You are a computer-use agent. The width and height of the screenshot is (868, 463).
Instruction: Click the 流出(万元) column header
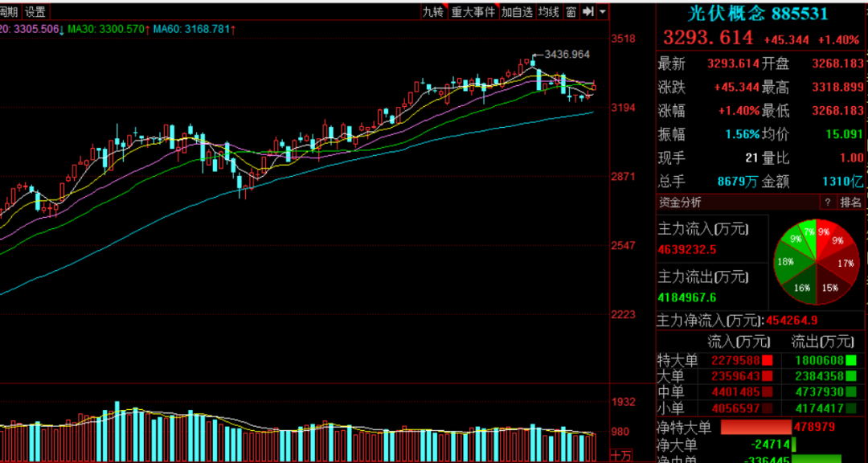[x=822, y=341]
